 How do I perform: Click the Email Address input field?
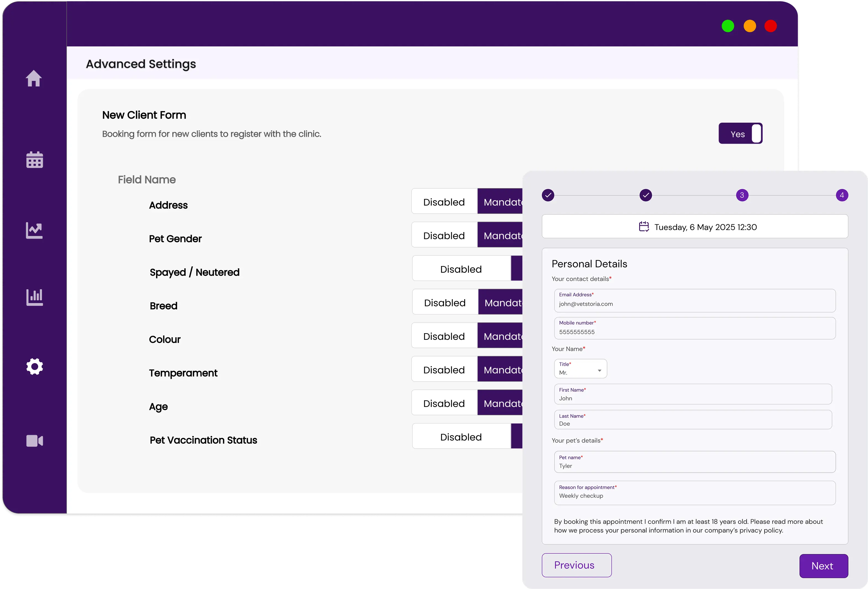695,301
